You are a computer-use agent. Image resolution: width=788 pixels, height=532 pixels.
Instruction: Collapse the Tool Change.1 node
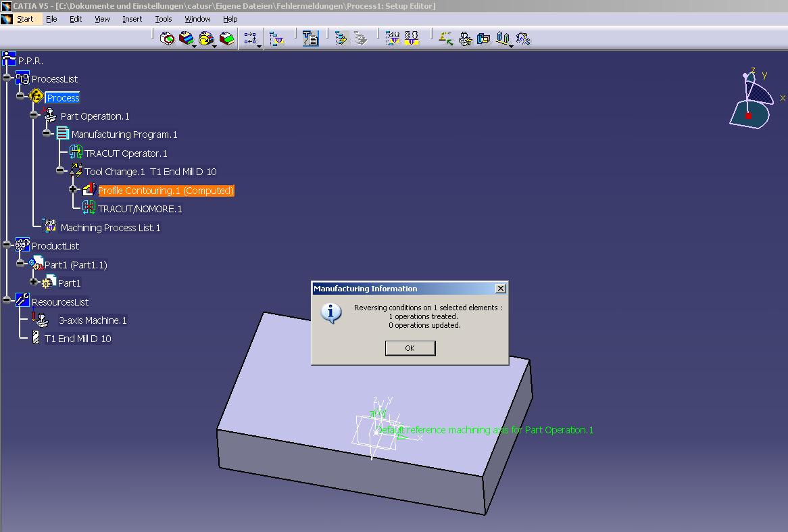coord(59,170)
